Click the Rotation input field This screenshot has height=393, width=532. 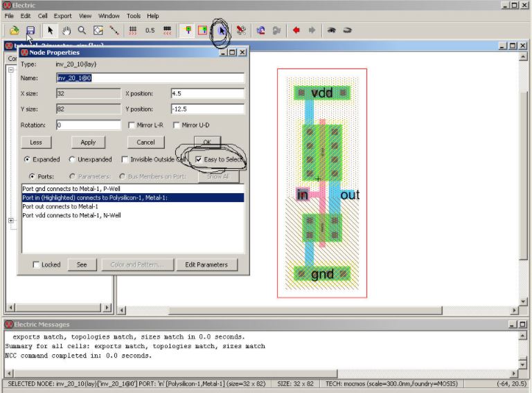tap(88, 125)
